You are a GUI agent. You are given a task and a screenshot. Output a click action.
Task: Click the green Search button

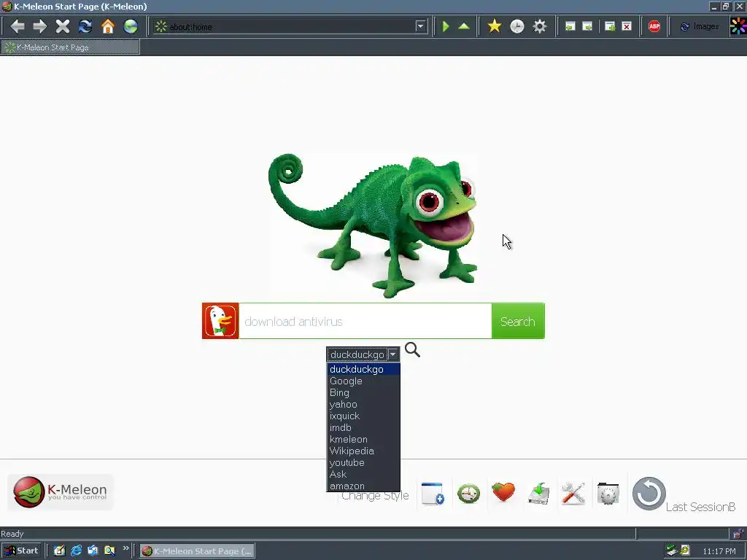[x=518, y=321]
